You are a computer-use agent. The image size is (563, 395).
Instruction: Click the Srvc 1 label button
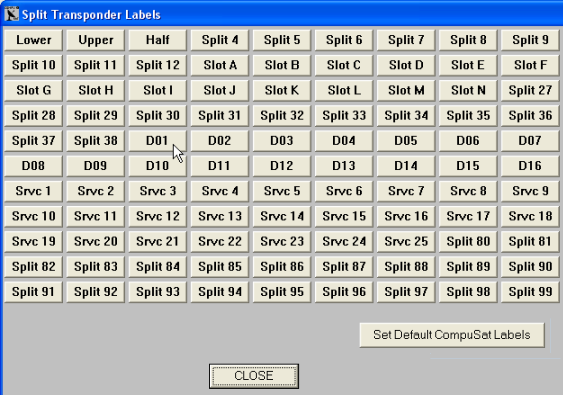tap(33, 191)
